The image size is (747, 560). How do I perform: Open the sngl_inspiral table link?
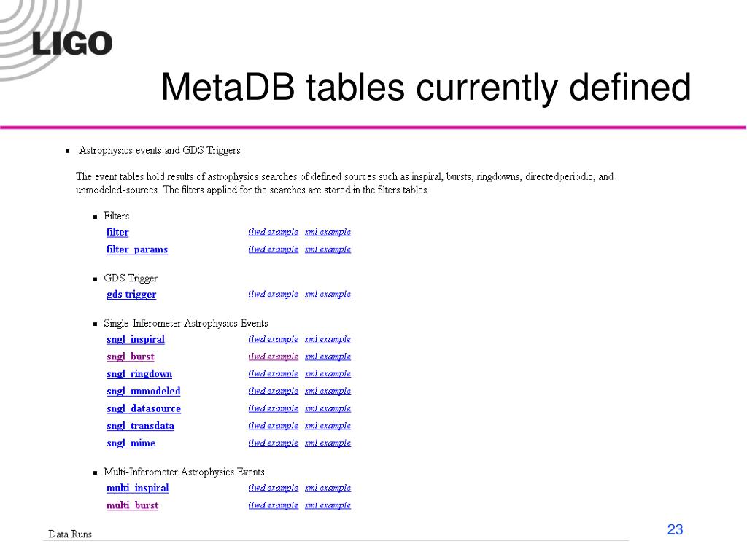point(135,339)
